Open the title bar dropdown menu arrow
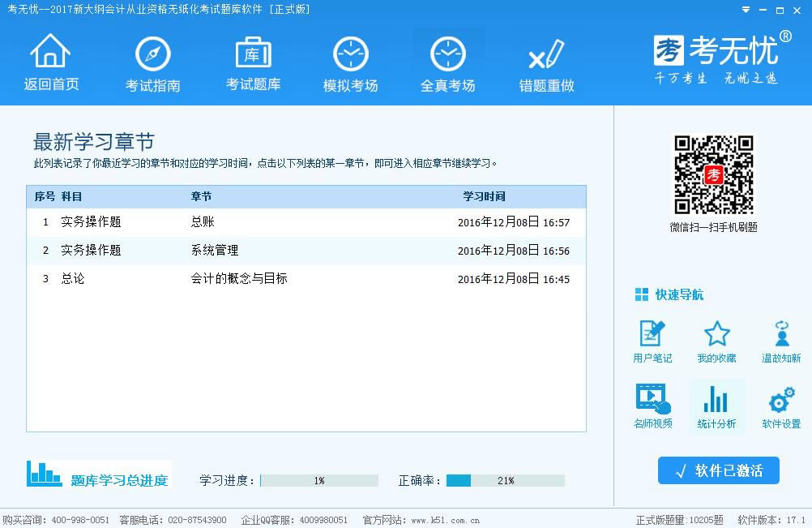This screenshot has width=812, height=528. coord(746,10)
